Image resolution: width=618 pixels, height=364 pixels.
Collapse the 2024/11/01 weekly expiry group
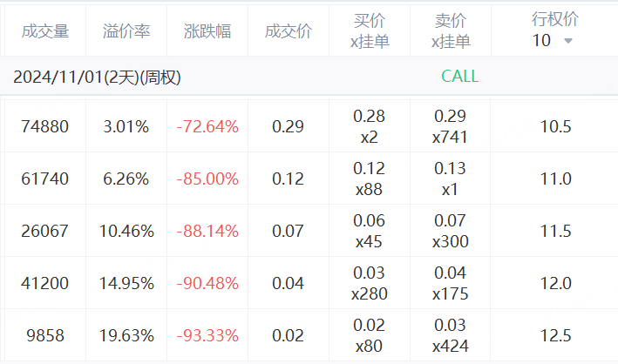tap(97, 77)
